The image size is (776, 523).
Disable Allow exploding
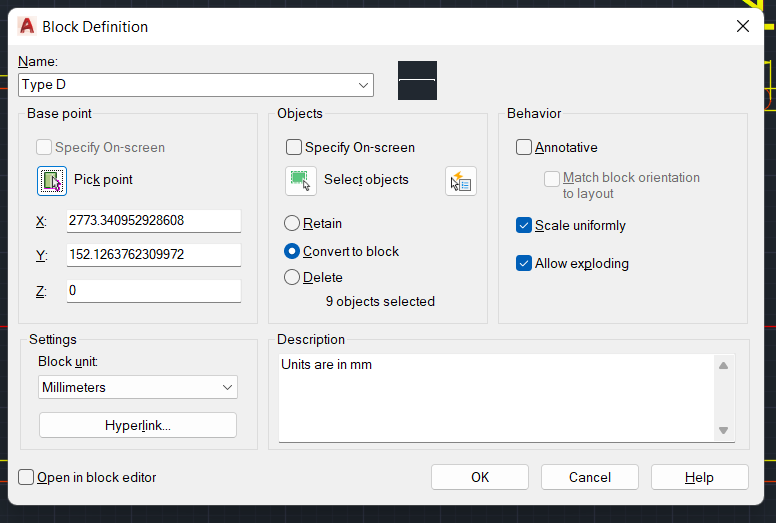524,263
